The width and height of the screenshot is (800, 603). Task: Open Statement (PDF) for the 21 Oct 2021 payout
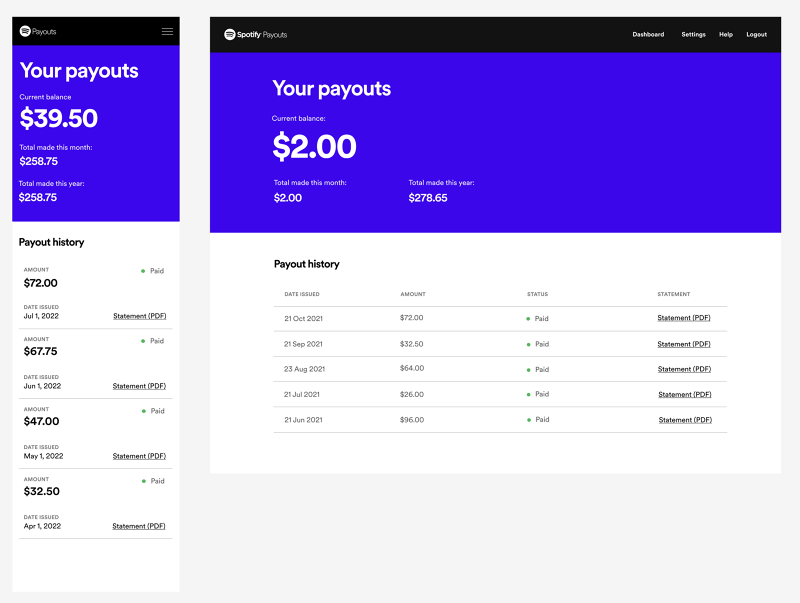pos(685,318)
